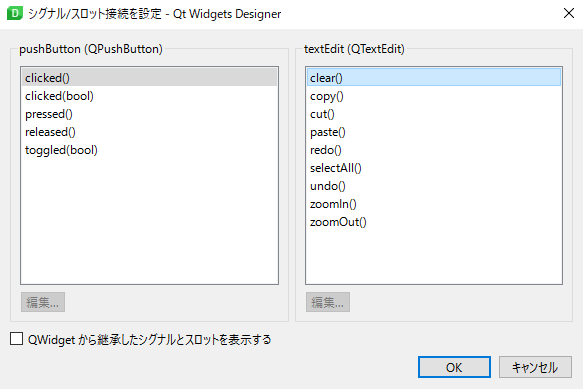Select the pressed() signal
Image resolution: width=583 pixels, height=389 pixels.
(x=149, y=114)
